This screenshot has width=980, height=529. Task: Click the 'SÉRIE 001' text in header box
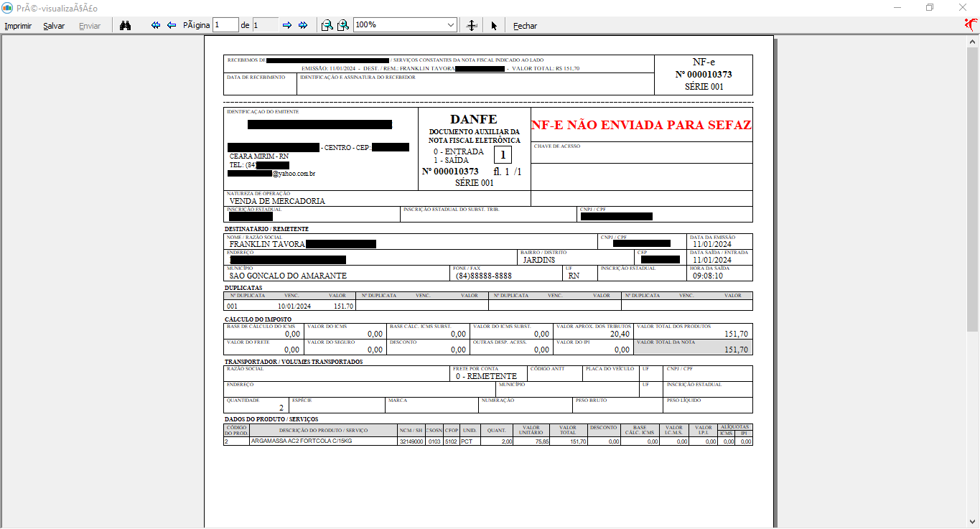pos(704,87)
